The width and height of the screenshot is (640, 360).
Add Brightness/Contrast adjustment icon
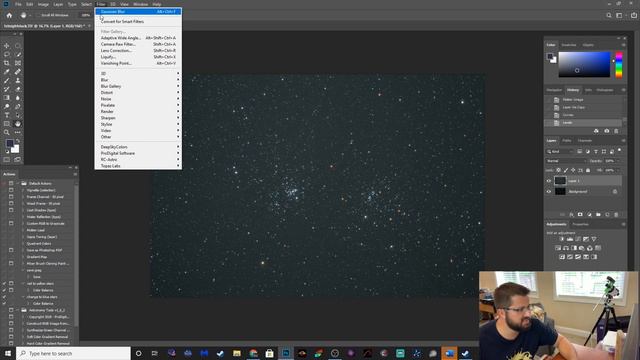(x=562, y=239)
